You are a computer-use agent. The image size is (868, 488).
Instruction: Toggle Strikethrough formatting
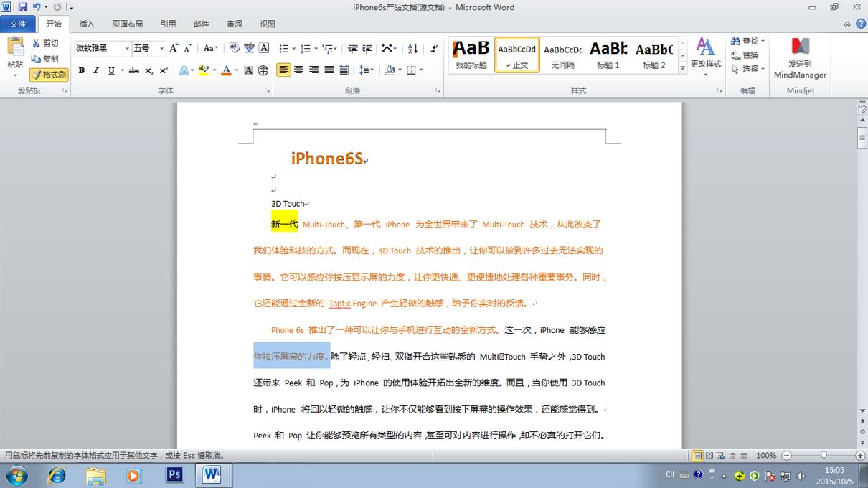click(133, 70)
